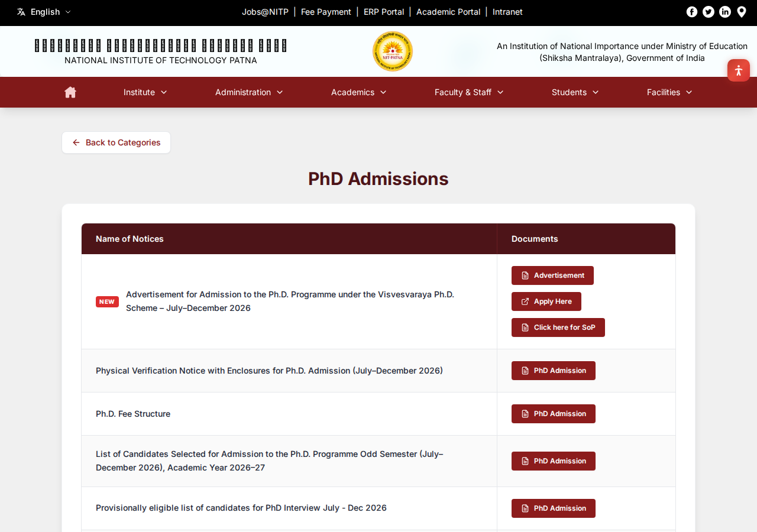Open the accessibility widget icon
This screenshot has height=532, width=757.
click(x=739, y=70)
